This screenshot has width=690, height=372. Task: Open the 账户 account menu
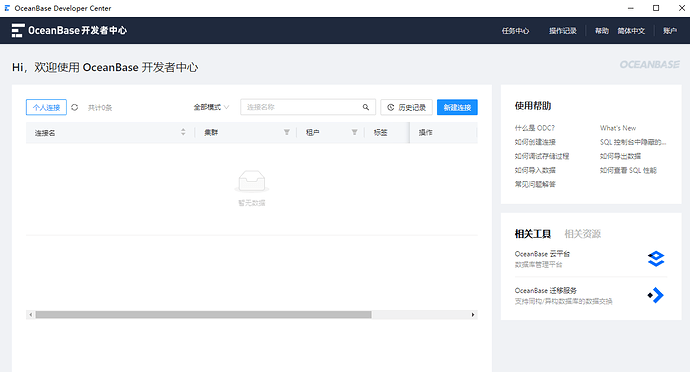click(x=670, y=31)
